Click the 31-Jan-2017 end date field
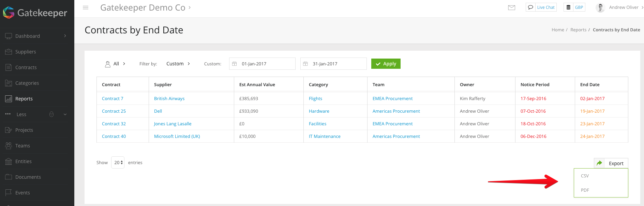Image resolution: width=644 pixels, height=206 pixels. [333, 64]
